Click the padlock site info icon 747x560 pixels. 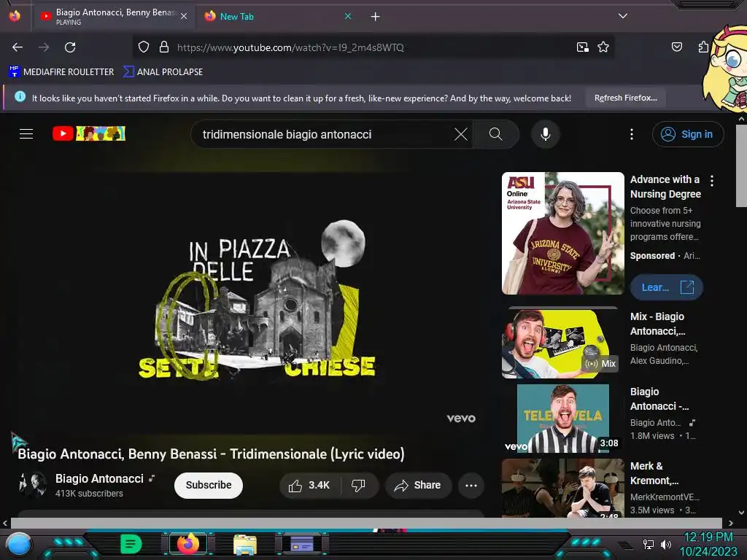[164, 47]
